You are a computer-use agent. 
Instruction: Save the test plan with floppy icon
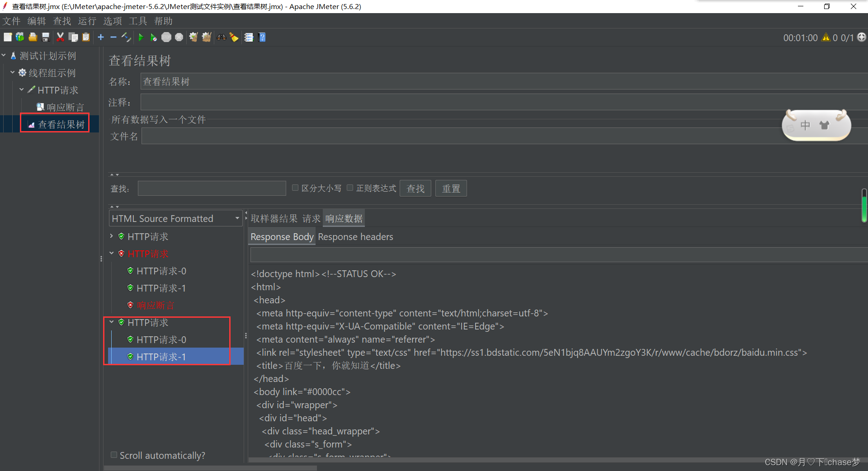tap(45, 37)
